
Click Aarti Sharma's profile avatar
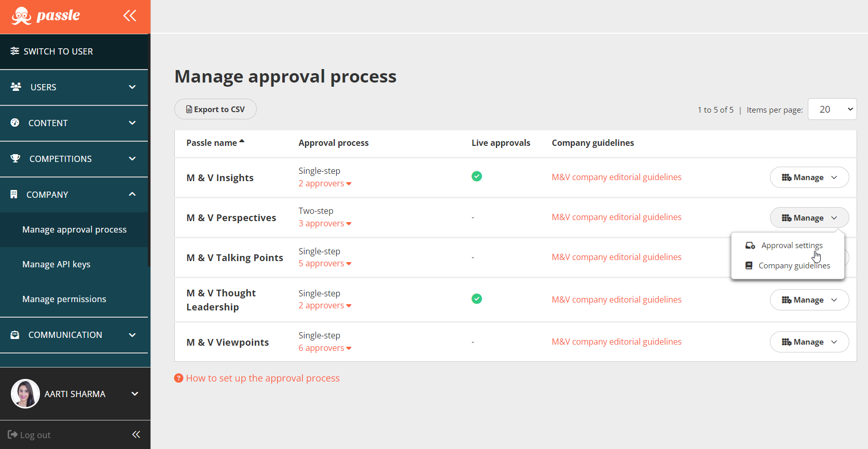click(25, 393)
